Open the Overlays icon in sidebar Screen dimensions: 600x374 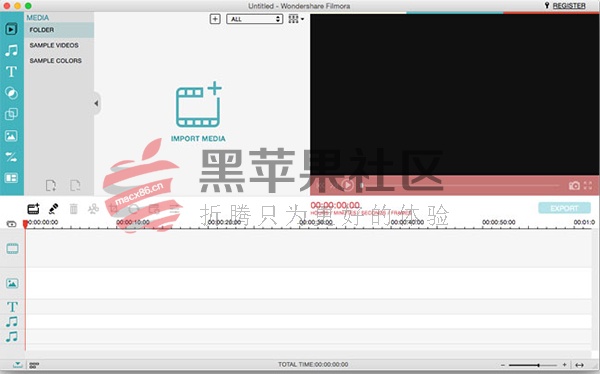pyautogui.click(x=11, y=114)
